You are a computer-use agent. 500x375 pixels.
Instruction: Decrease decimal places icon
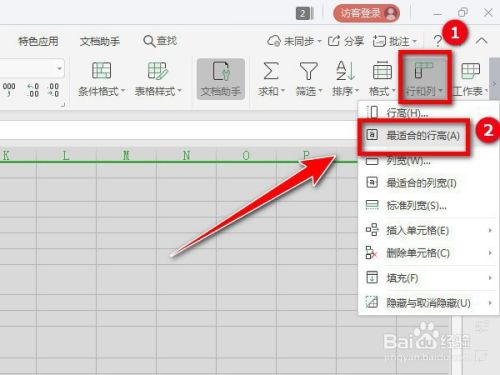coord(53,90)
